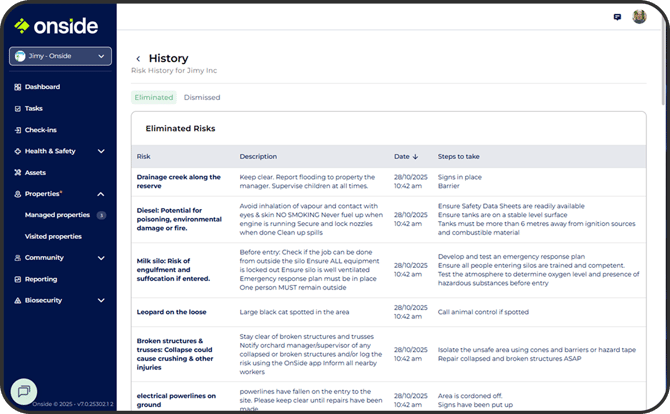Viewport: 670px width, 414px height.
Task: Click the user profile avatar
Action: [x=639, y=17]
